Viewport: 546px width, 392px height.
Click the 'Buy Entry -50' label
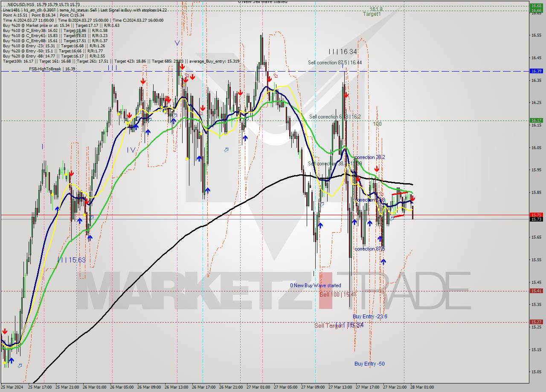pos(369,364)
